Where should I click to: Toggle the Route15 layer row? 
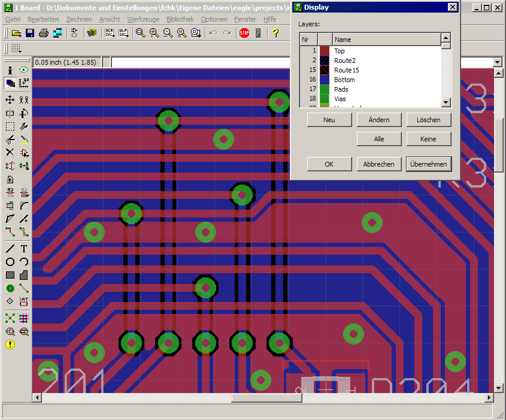point(371,70)
